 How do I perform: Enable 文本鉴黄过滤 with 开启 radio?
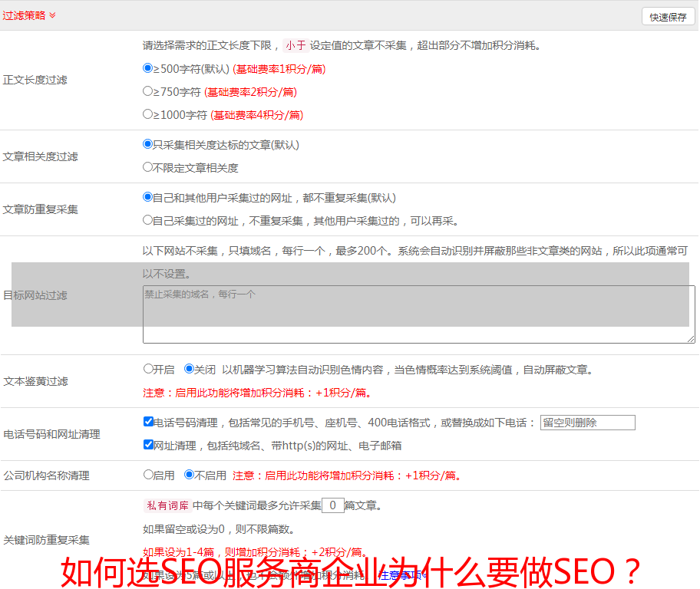click(x=148, y=369)
